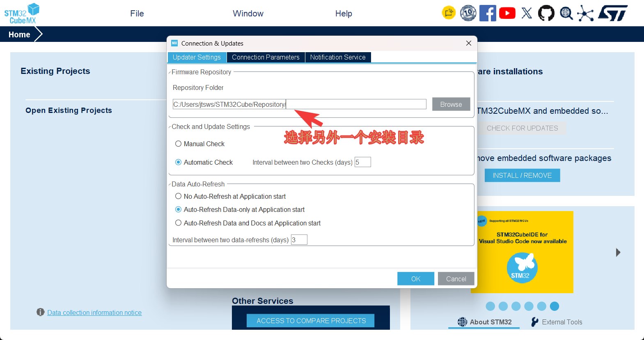Screen dimensions: 644x340
Task: Select the sixth carousel page dot
Action: pos(555,306)
